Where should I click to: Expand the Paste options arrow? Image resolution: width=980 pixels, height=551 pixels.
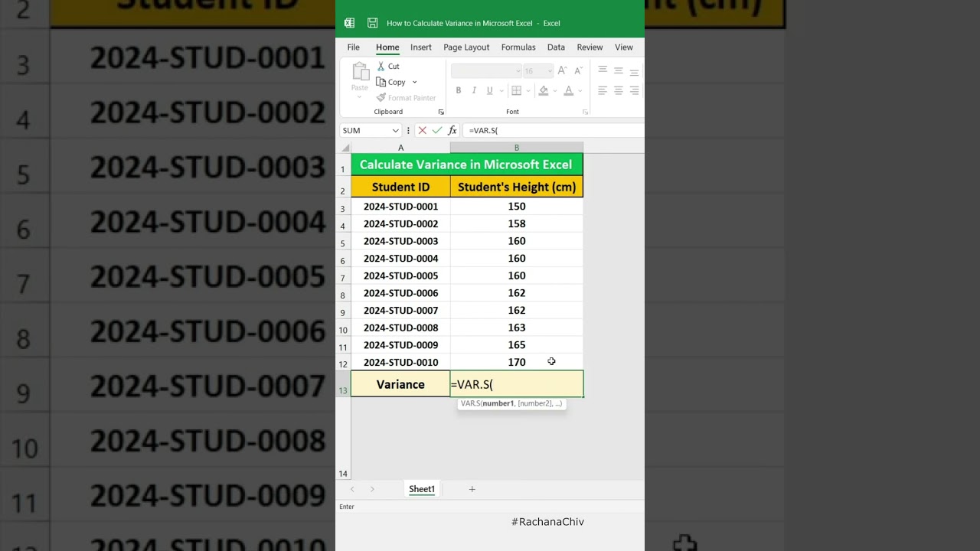360,97
